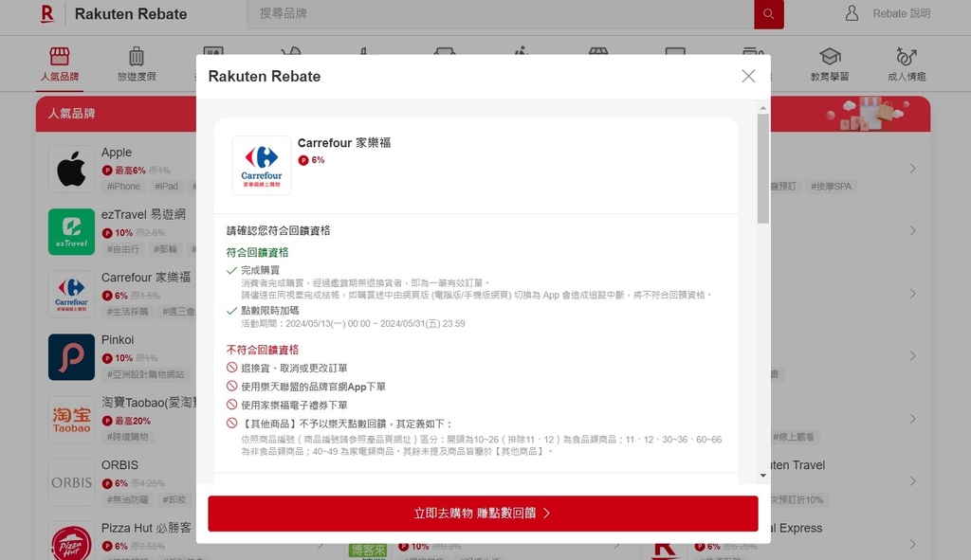The image size is (971, 560).
Task: Click 完成購買 eligibility item
Action: [x=260, y=270]
